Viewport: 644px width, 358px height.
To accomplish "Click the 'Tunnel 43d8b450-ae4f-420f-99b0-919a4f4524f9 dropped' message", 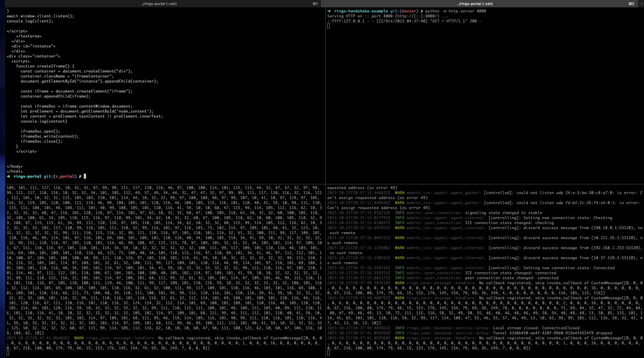I will pyautogui.click(x=553, y=333).
